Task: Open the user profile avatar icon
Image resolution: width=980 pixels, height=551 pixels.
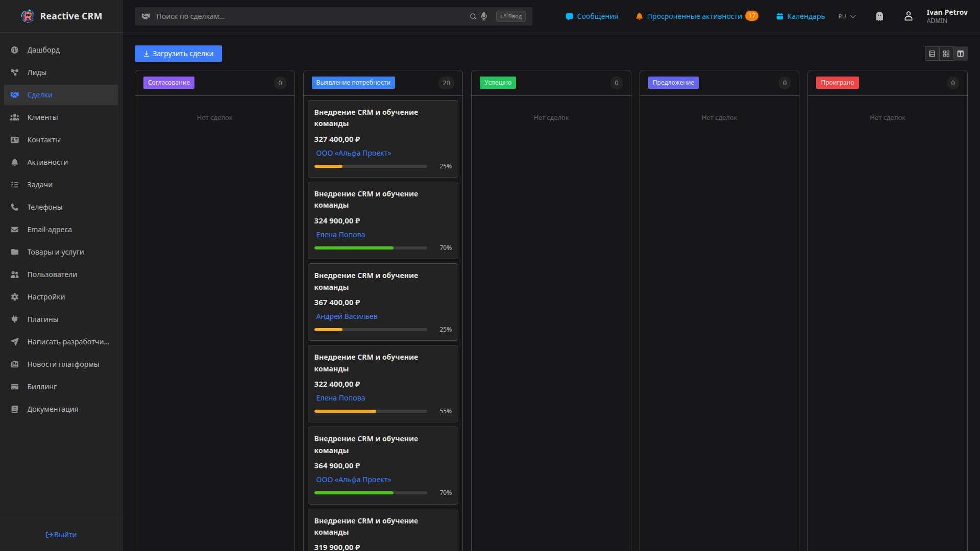Action: 909,16
